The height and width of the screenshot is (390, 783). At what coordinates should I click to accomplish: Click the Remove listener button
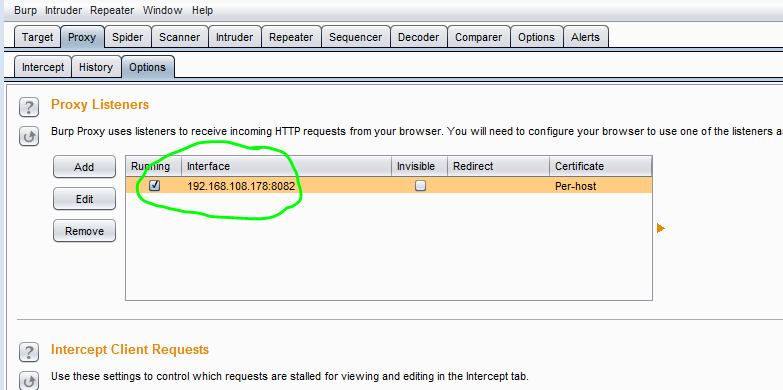point(84,231)
